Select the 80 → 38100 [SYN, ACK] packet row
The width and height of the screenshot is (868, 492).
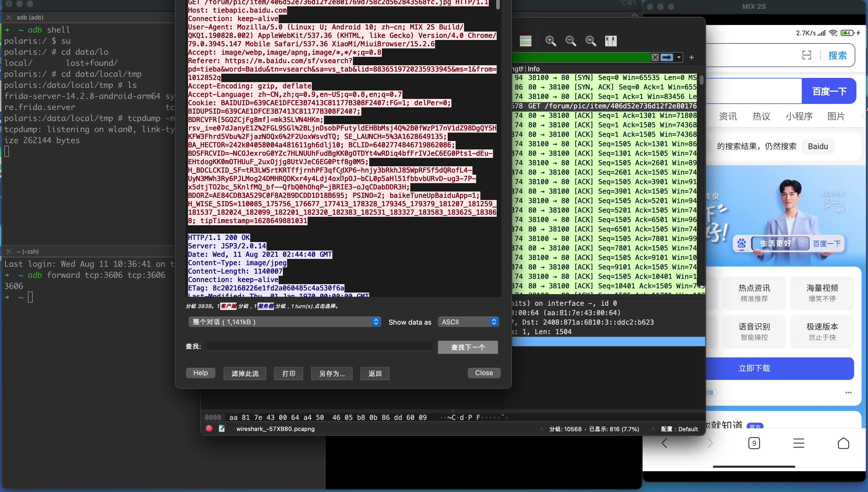[x=605, y=87]
